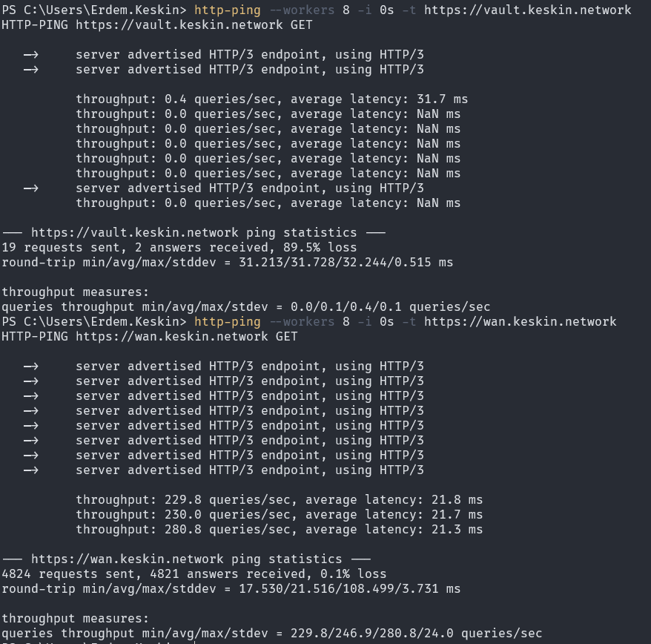Click the 'average latency: 31.7 ms' text

[x=379, y=99]
